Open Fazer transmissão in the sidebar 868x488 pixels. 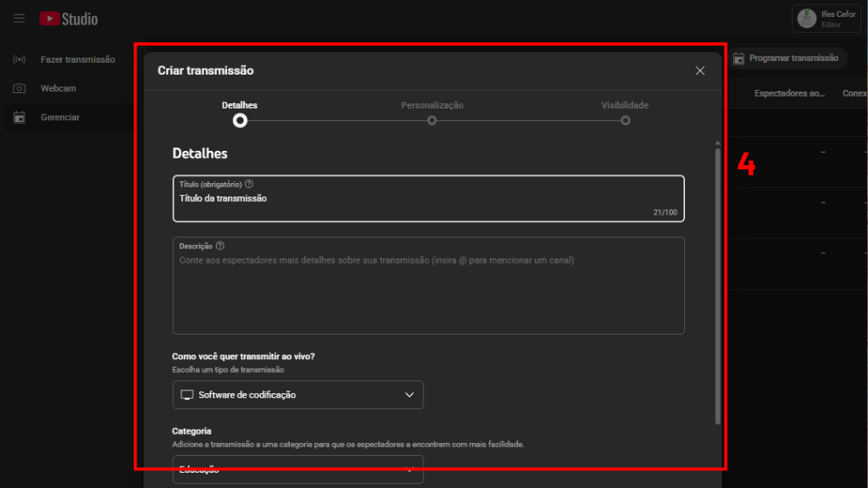[x=77, y=60]
